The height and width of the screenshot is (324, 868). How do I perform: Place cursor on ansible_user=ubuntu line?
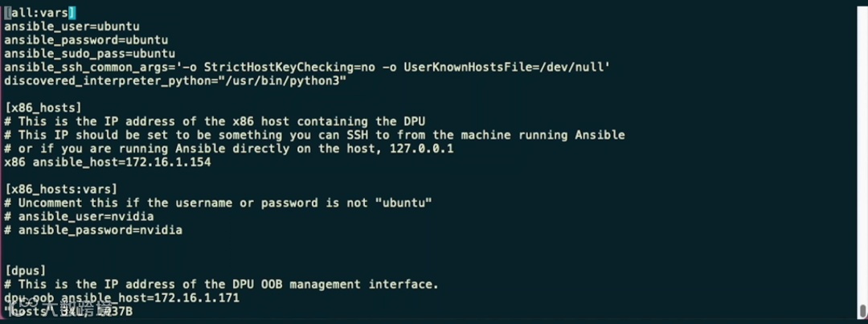click(72, 27)
